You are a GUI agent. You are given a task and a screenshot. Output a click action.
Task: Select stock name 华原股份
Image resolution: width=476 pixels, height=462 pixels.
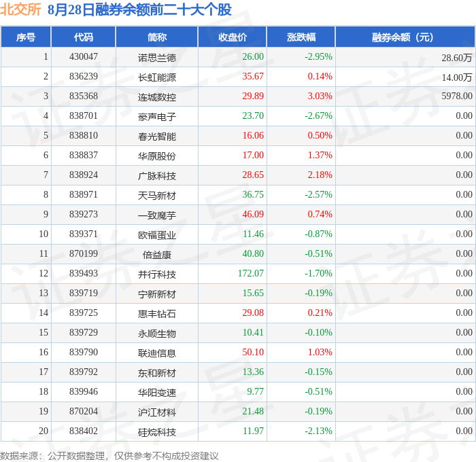pyautogui.click(x=157, y=156)
